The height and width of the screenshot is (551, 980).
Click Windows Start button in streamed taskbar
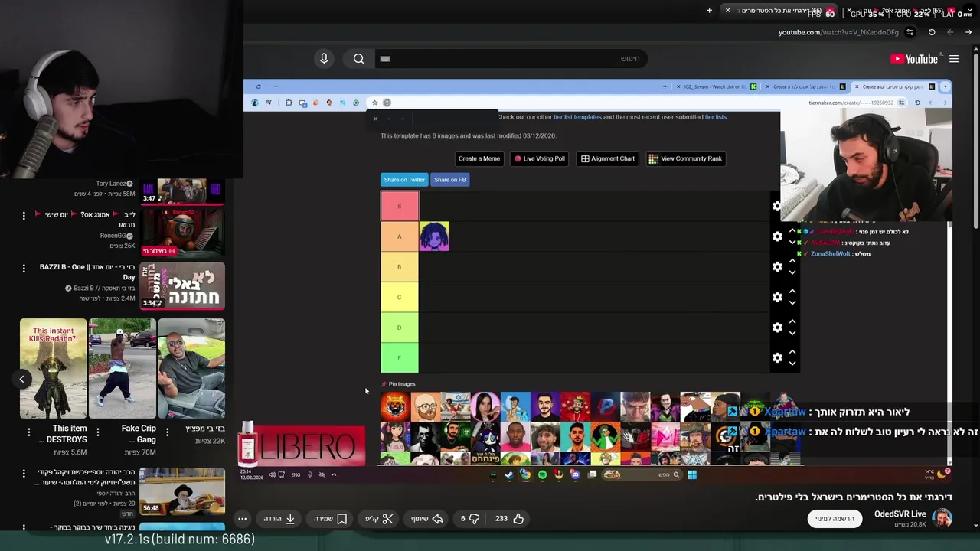(692, 474)
